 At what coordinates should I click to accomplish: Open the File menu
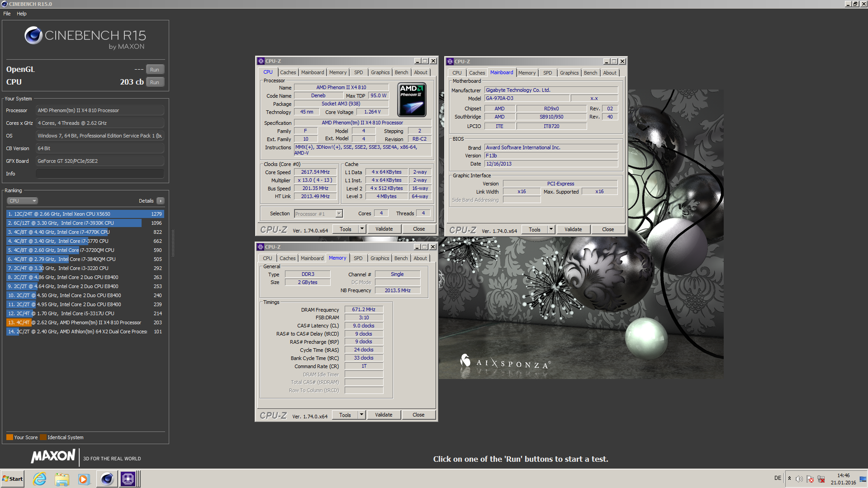7,14
